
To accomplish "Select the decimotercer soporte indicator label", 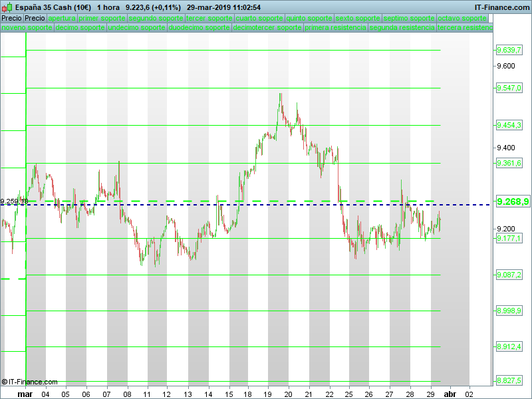I will 267,27.
